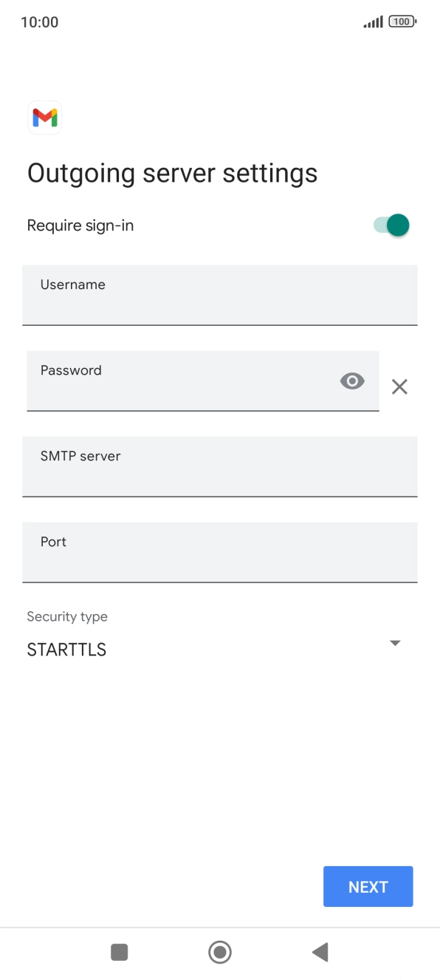Select the Outgoing server settings heading

click(171, 172)
